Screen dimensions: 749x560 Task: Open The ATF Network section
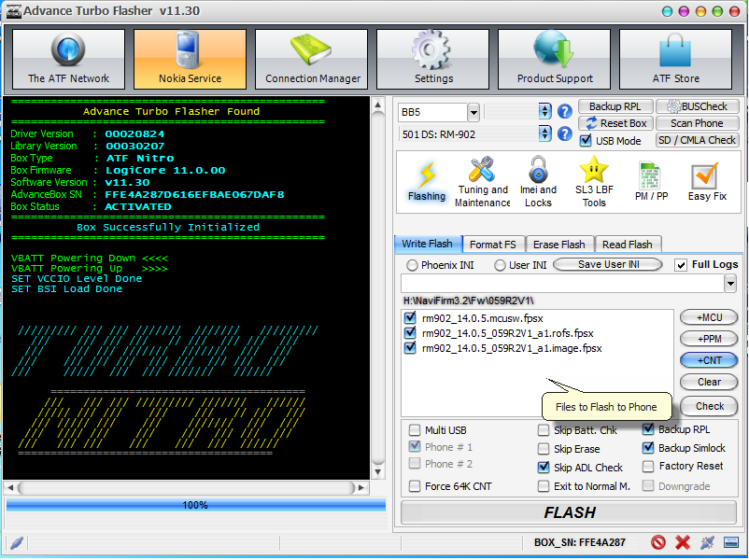coord(68,59)
